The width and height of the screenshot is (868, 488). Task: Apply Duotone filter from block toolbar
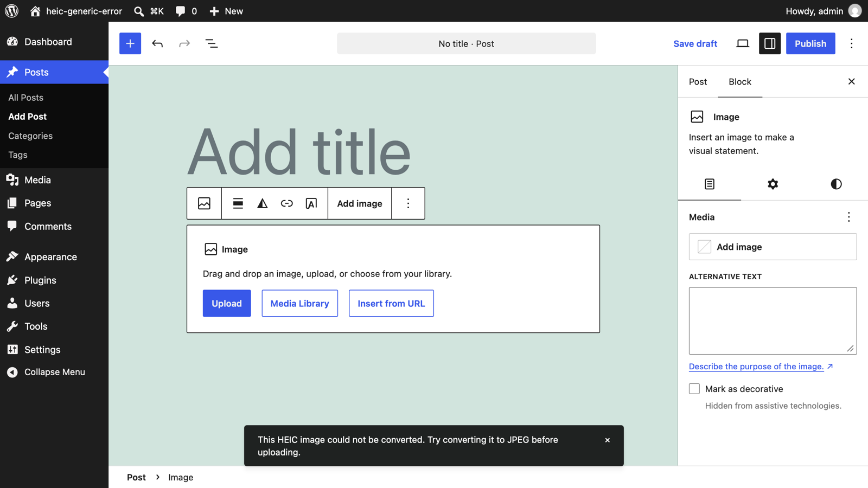[263, 203]
